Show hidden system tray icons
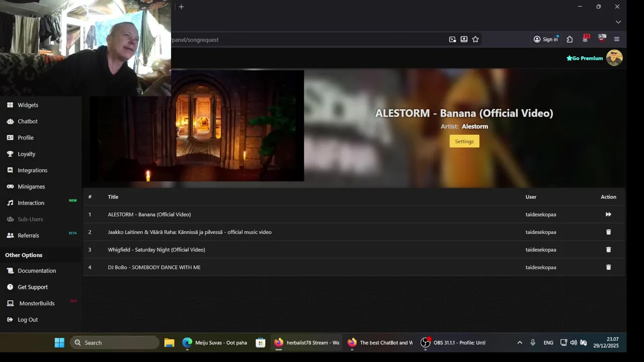Screen dimensions: 644x362 click(x=520, y=342)
